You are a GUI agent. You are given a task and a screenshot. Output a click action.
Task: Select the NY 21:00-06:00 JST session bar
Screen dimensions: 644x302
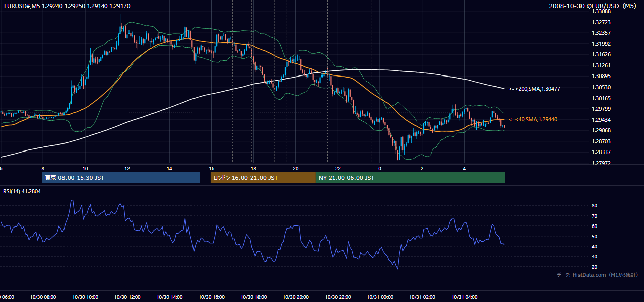click(411, 178)
